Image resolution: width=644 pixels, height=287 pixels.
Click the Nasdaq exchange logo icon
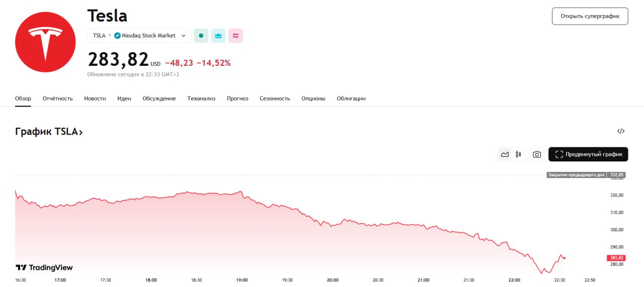[x=117, y=36]
